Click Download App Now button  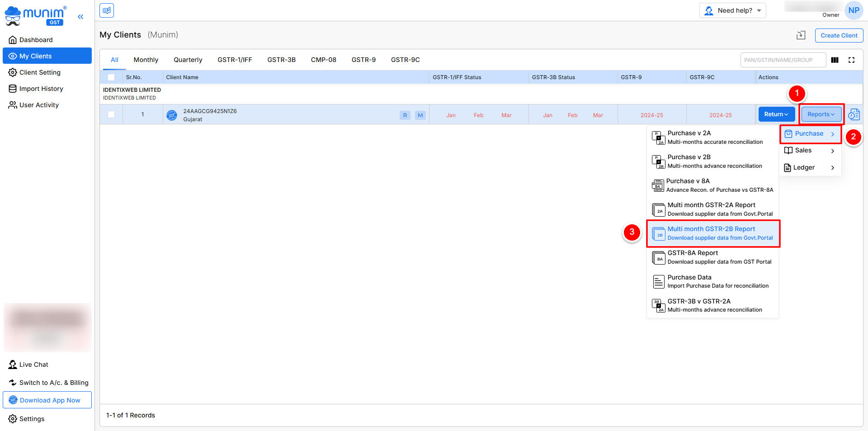[47, 400]
